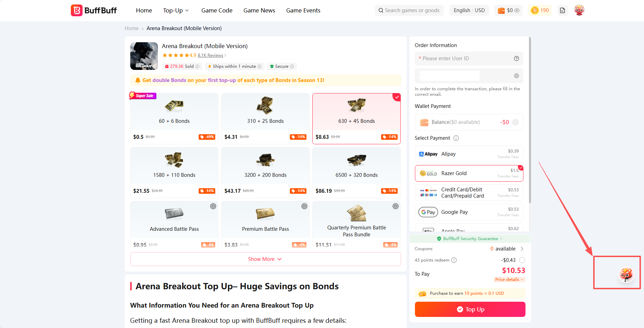The height and width of the screenshot is (328, 644).
Task: Enable 43 points redeem option
Action: point(522,260)
